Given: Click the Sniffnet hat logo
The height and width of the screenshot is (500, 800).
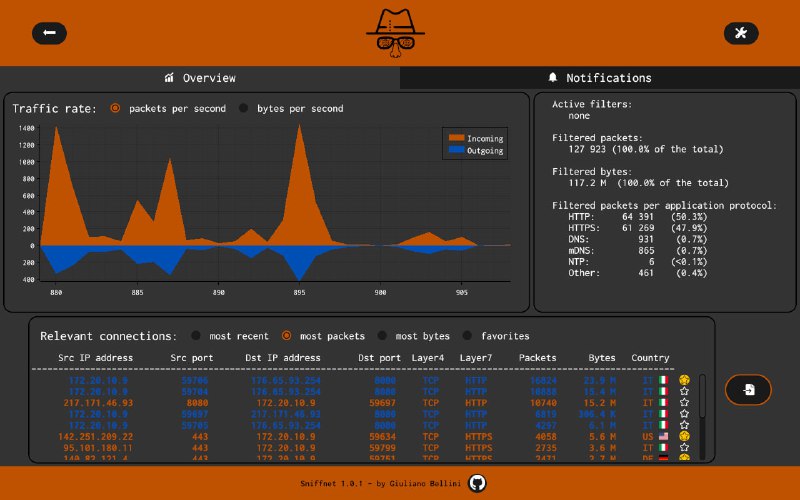Looking at the screenshot, I should (x=395, y=32).
